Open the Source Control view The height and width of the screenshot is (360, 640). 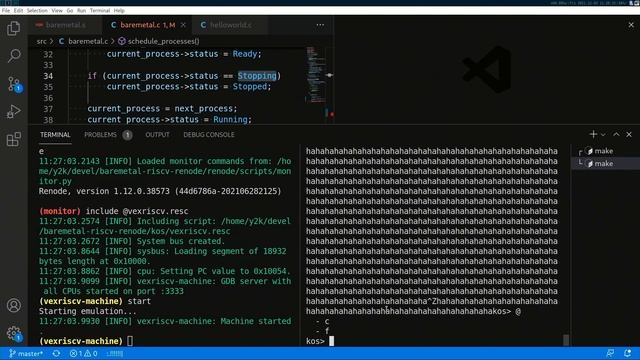tap(13, 84)
